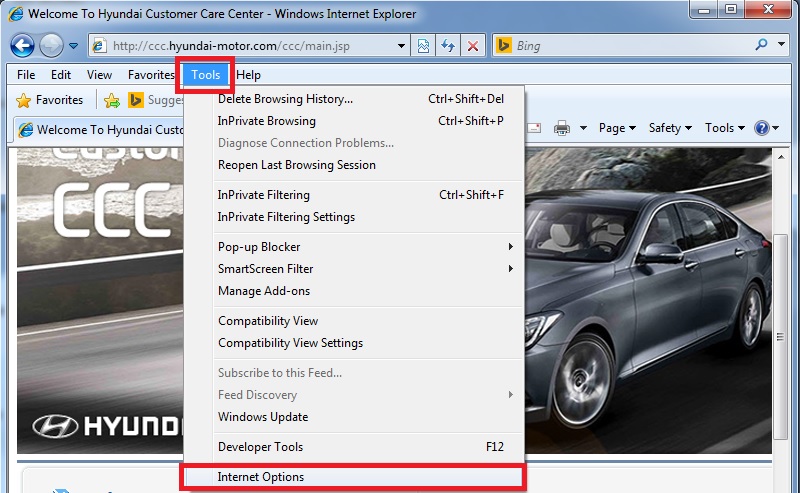Open Developer Tools
Screen dimensions: 800x493
tap(354, 447)
